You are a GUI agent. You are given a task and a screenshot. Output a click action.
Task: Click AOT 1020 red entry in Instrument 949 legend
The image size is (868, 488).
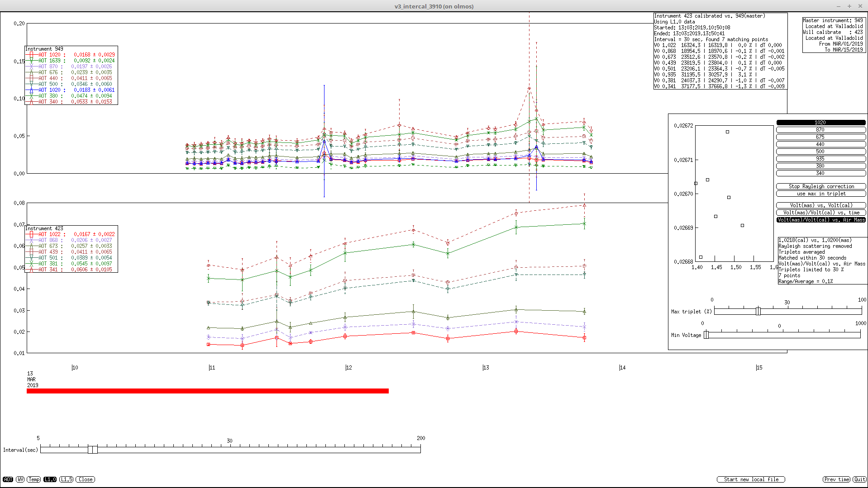pyautogui.click(x=71, y=55)
